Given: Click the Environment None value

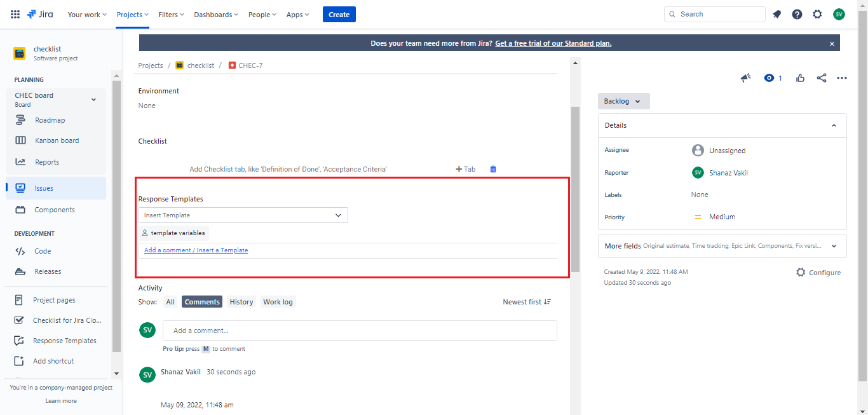Looking at the screenshot, I should [x=147, y=105].
